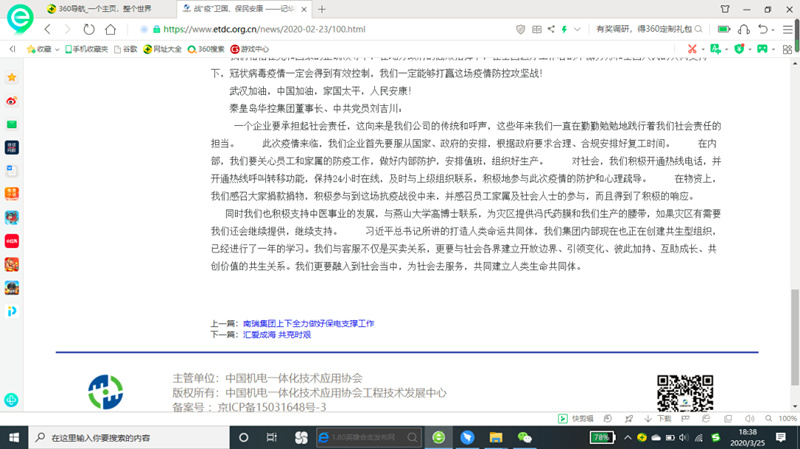The height and width of the screenshot is (449, 800).
Task: Open the 收藏 bookmarks dropdown
Action: pyautogui.click(x=40, y=48)
